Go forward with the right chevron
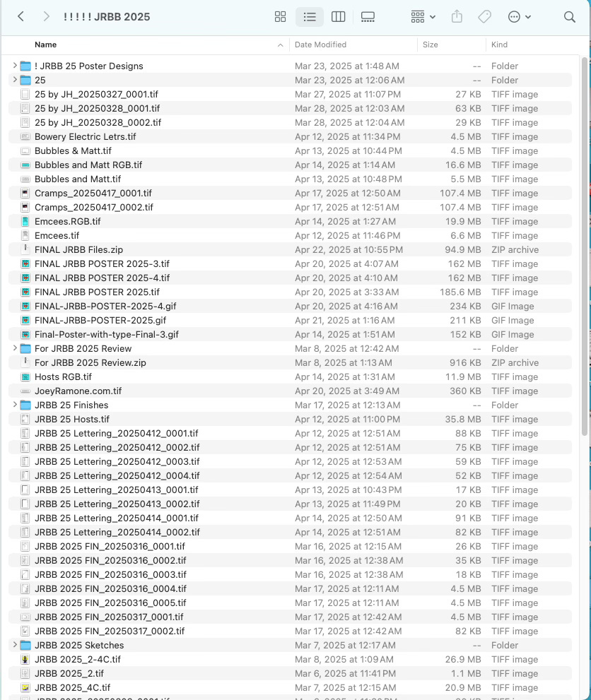This screenshot has height=700, width=591. click(x=46, y=17)
